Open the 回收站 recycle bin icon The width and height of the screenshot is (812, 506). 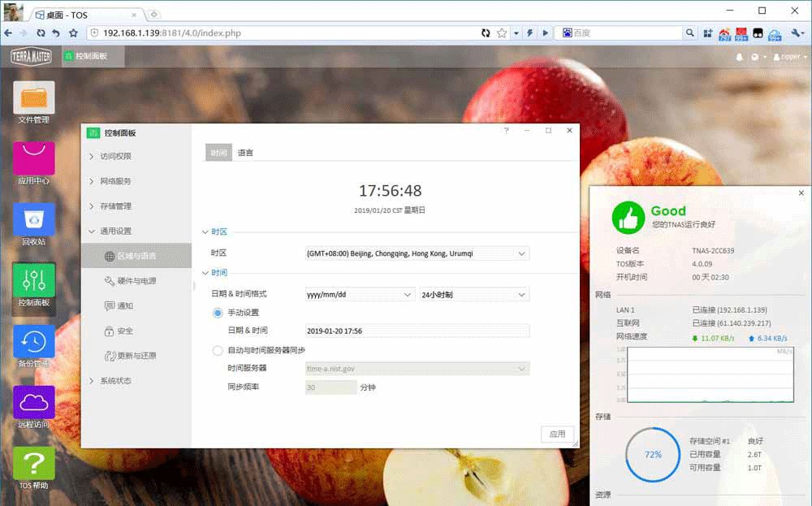tap(34, 219)
